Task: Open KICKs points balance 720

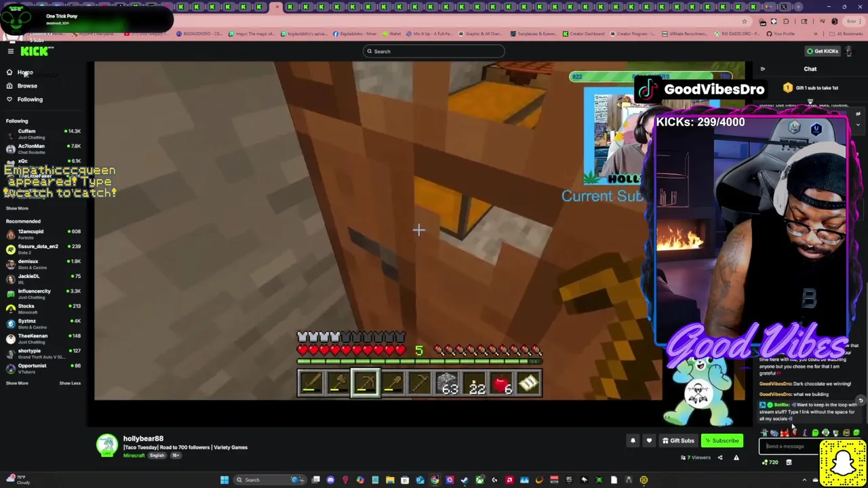Action: click(x=770, y=462)
